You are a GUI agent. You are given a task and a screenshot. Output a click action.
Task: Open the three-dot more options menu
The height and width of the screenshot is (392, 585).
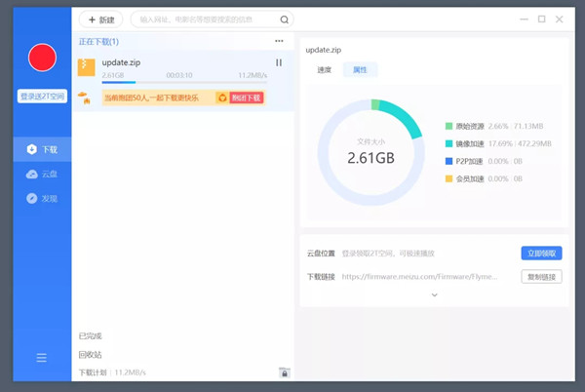pos(279,41)
